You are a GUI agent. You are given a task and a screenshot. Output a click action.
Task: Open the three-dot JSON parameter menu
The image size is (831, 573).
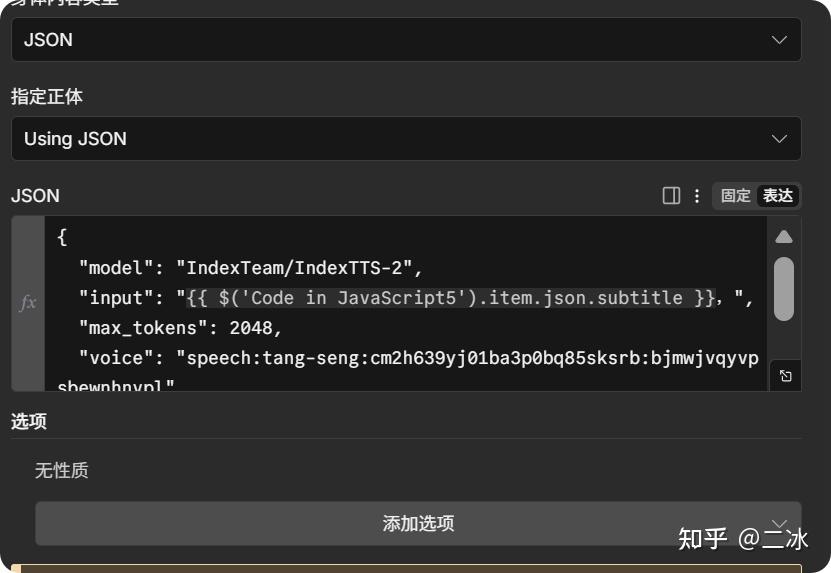697,196
